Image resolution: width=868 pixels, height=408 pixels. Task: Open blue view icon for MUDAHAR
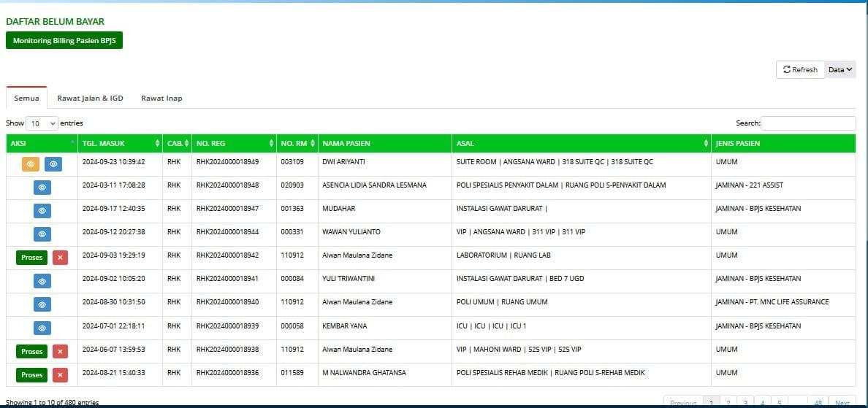[42, 211]
